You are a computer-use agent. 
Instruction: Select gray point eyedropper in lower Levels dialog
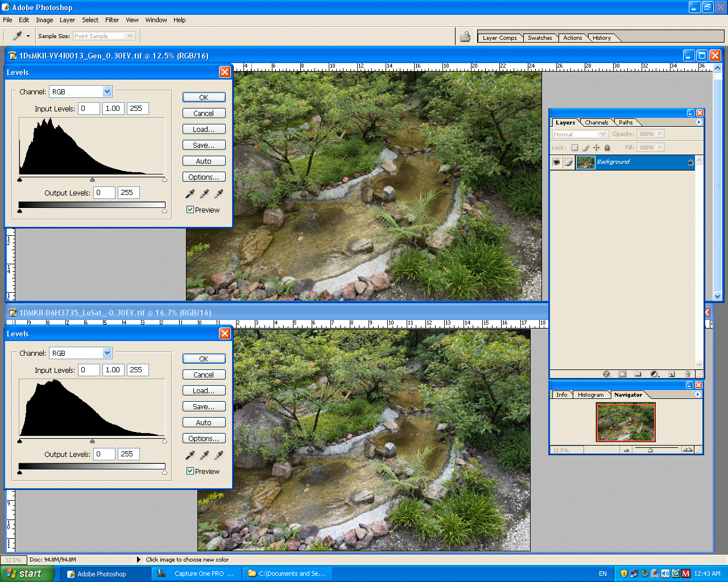pyautogui.click(x=204, y=455)
